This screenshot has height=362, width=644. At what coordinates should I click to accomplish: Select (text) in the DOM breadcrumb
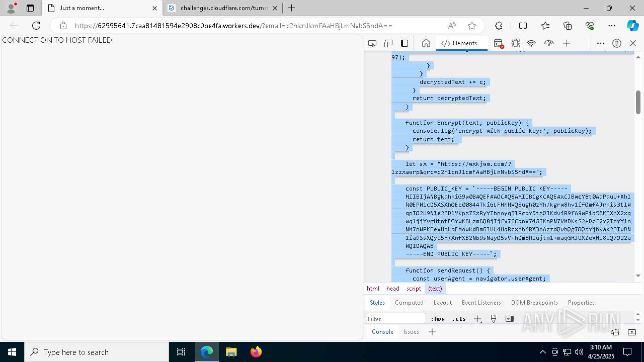[435, 289]
